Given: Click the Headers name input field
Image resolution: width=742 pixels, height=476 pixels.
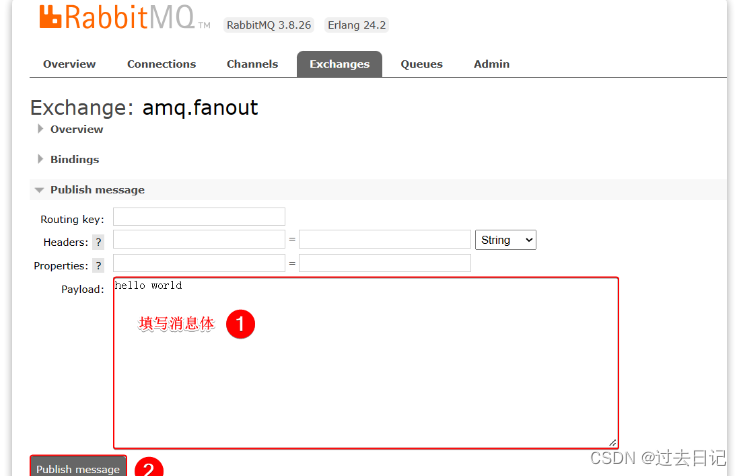Looking at the screenshot, I should pyautogui.click(x=199, y=239).
